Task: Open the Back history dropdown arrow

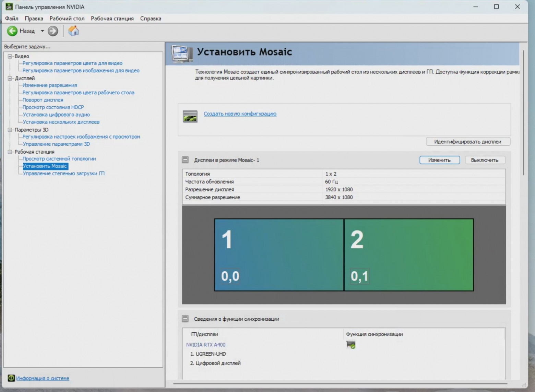Action: pyautogui.click(x=43, y=31)
